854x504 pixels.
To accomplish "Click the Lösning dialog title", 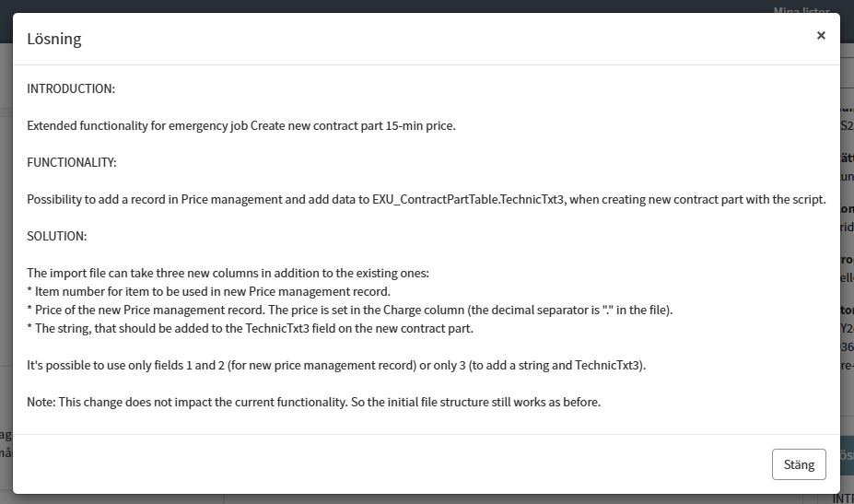I will tap(54, 39).
